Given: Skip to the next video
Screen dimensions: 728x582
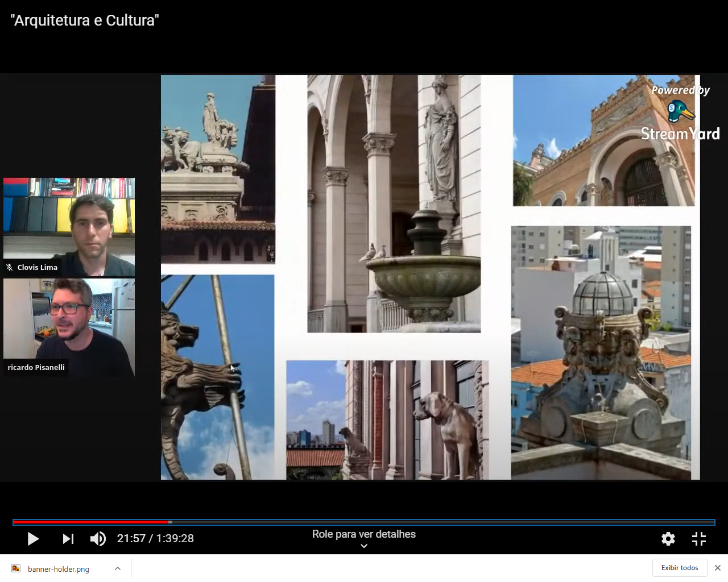Looking at the screenshot, I should point(68,539).
